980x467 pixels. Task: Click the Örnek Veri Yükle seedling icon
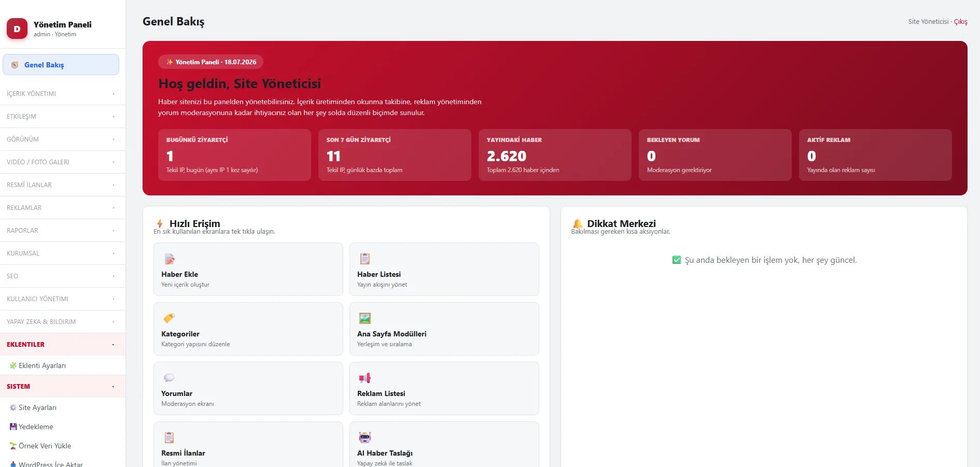pyautogui.click(x=13, y=446)
